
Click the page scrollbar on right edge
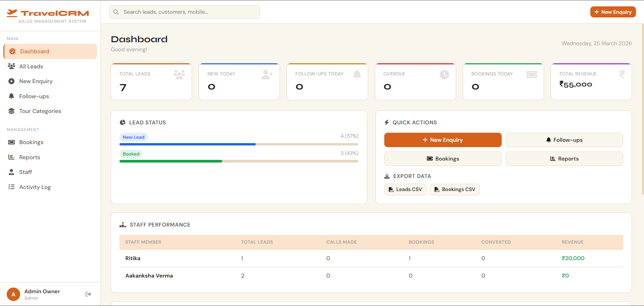click(x=642, y=109)
